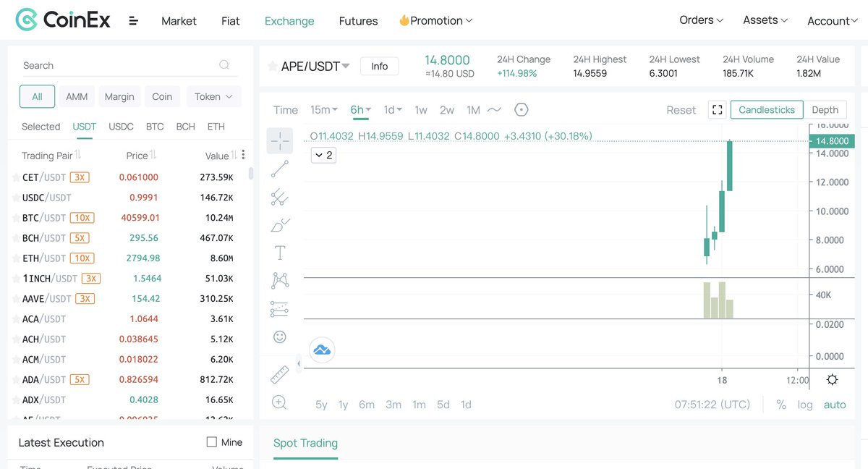Image resolution: width=868 pixels, height=469 pixels.
Task: Switch chart to Depth view
Action: (825, 110)
